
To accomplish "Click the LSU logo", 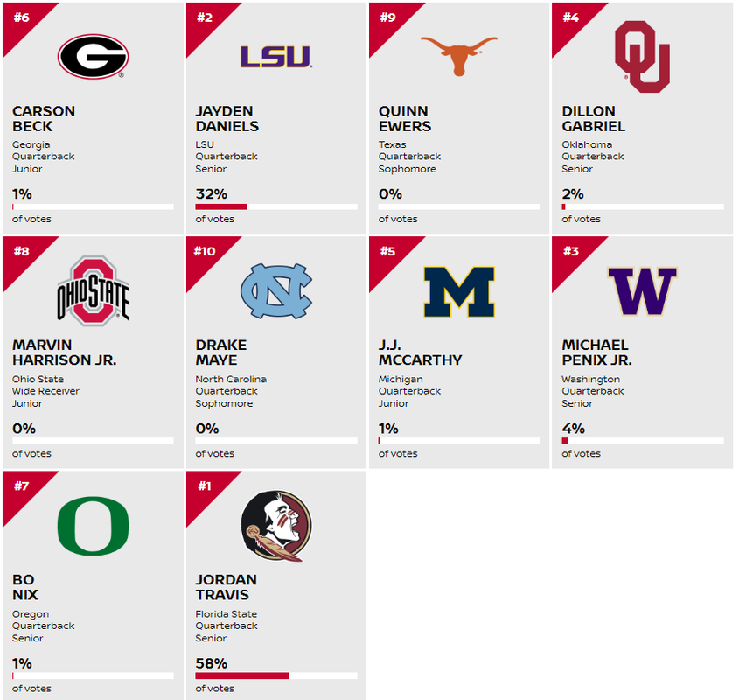I will (275, 57).
